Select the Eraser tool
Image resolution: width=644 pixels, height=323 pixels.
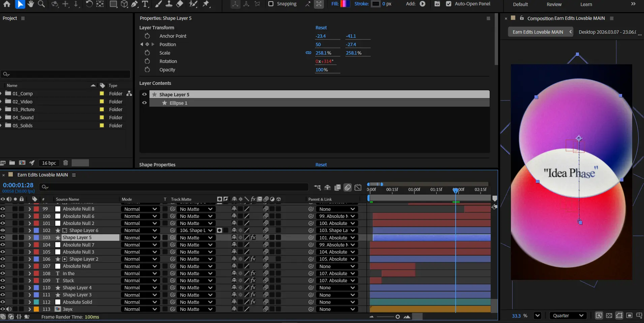point(180,4)
